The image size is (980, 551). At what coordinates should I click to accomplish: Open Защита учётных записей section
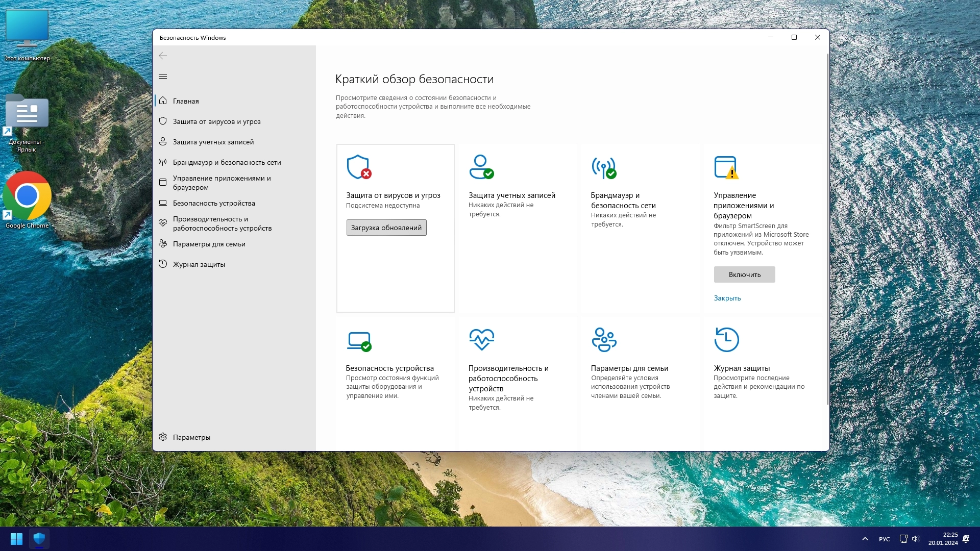[213, 141]
